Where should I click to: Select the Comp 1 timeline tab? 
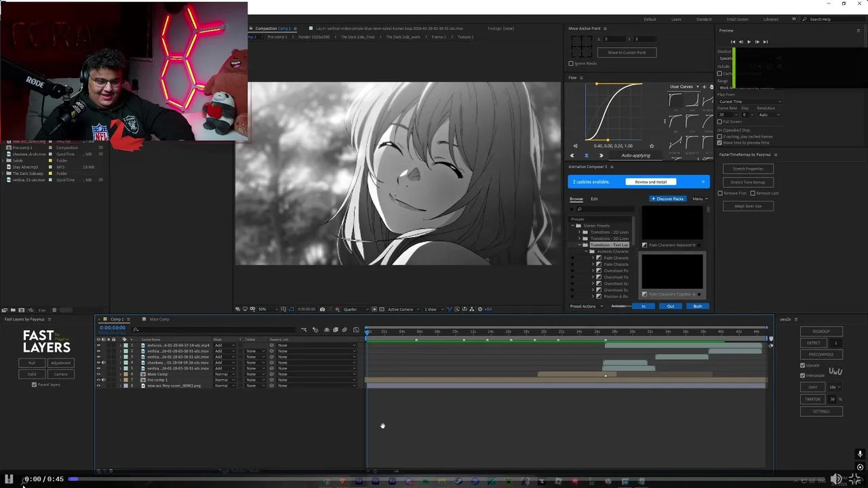117,319
